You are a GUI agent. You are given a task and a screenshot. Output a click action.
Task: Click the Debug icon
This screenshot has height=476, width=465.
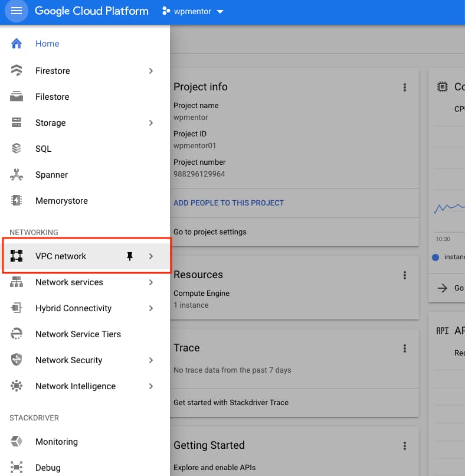click(x=17, y=467)
